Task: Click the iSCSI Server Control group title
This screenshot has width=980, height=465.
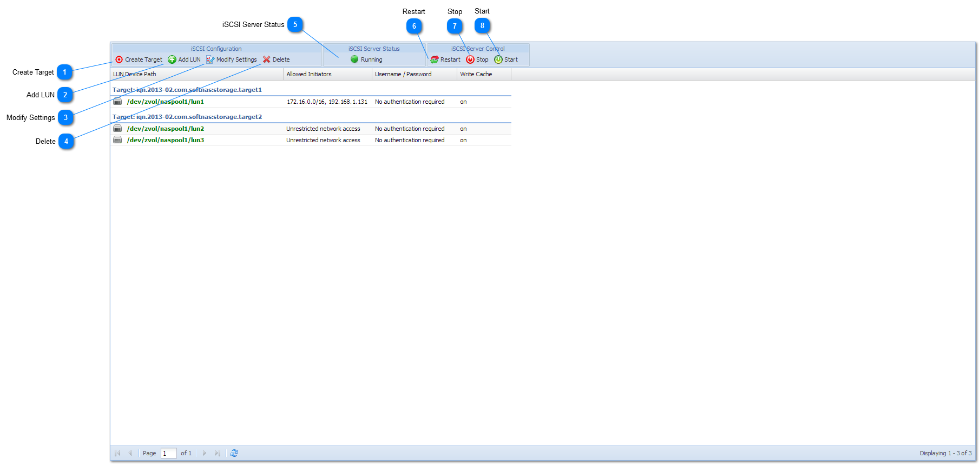Action: [x=478, y=49]
